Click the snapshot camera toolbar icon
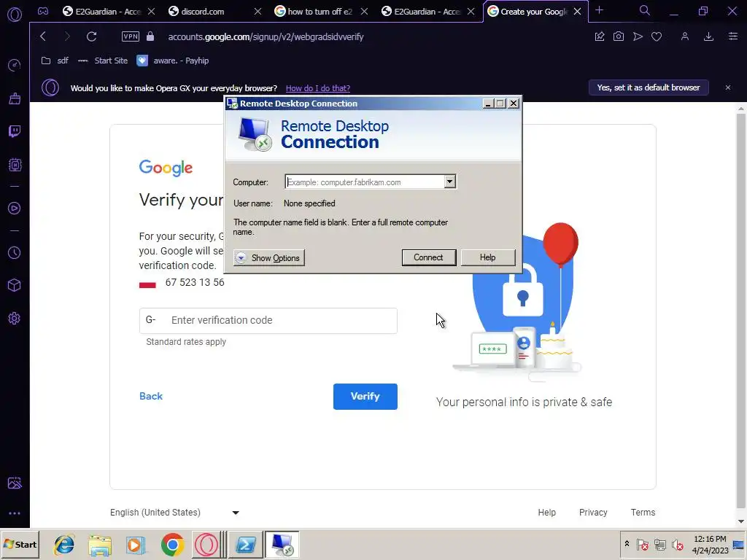The height and width of the screenshot is (560, 747). click(619, 36)
